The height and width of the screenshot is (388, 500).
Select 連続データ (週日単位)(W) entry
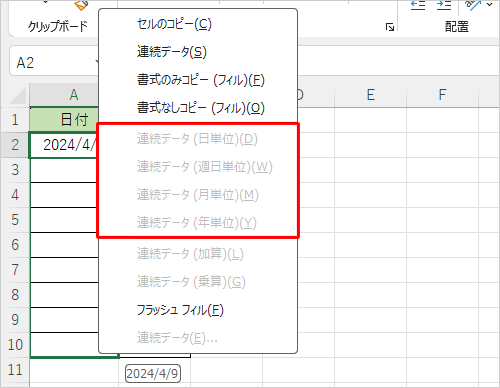tap(198, 167)
